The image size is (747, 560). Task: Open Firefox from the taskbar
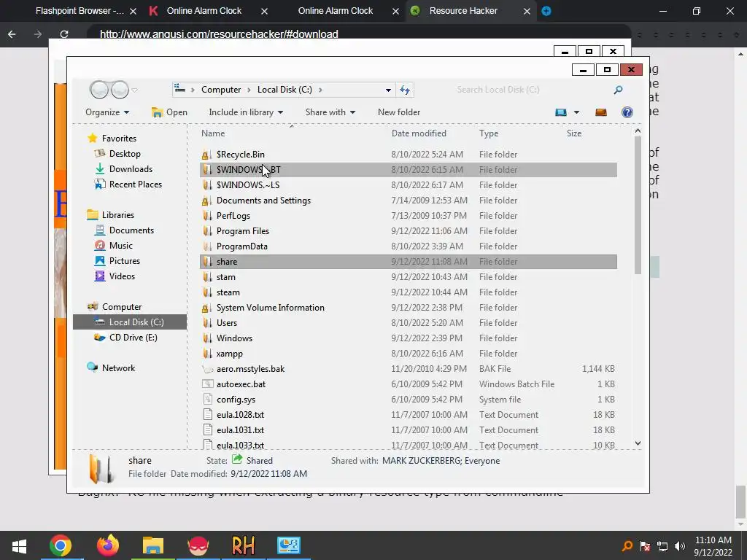[x=108, y=545]
